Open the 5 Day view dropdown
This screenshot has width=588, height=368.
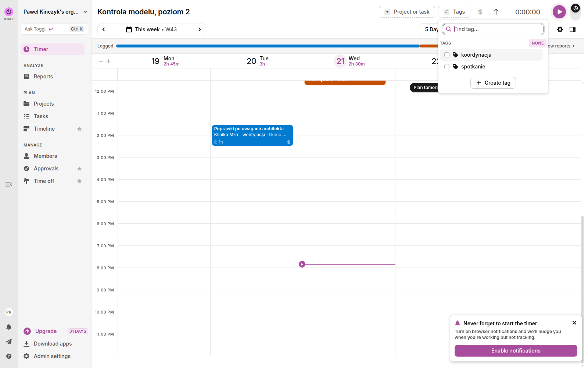[430, 29]
